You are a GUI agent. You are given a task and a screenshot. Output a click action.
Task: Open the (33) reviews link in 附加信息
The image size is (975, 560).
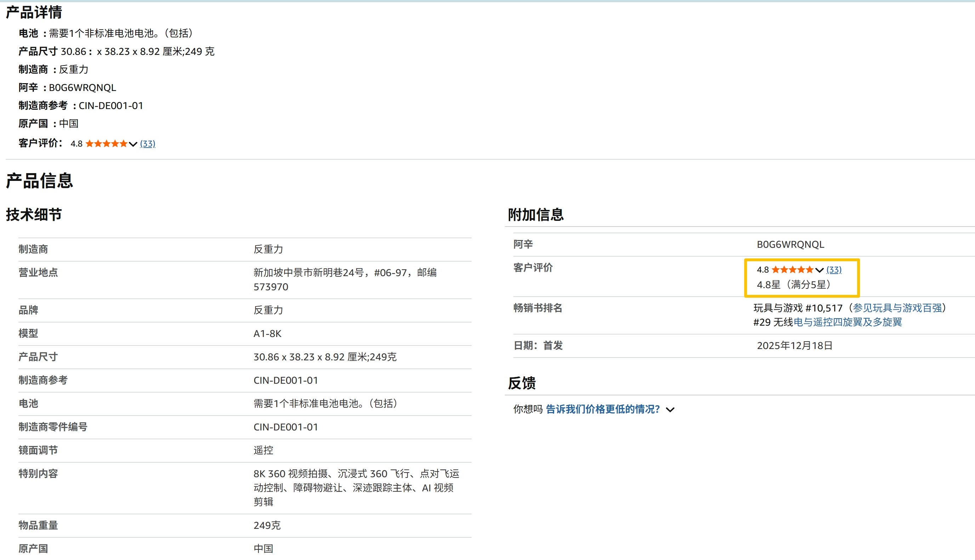tap(834, 270)
